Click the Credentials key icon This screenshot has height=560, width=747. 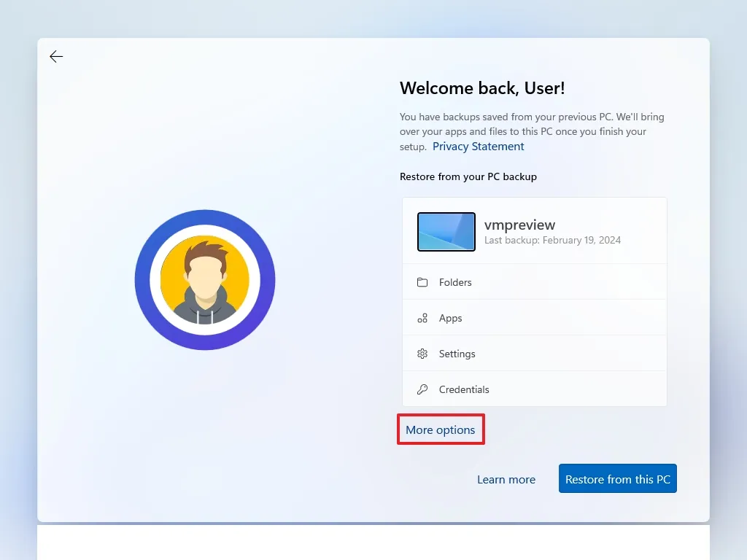point(422,389)
